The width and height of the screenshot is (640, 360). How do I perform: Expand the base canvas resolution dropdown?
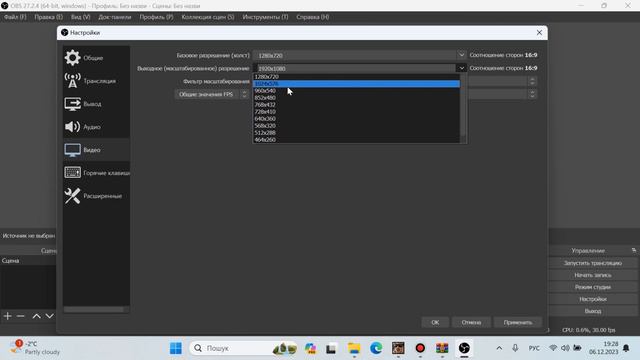point(461,55)
